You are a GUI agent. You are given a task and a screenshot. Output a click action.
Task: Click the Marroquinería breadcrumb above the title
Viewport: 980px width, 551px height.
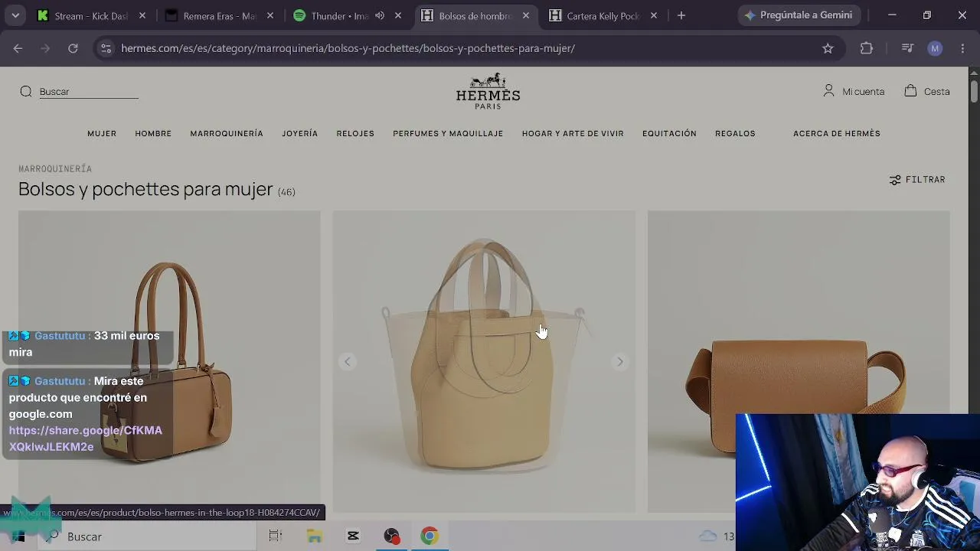pos(55,168)
